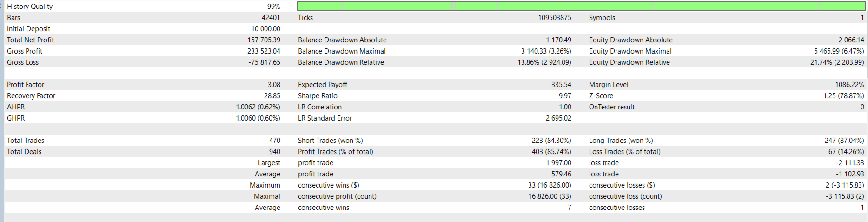Select Gross Loss value -75 817.65
868x222 pixels.
point(265,62)
